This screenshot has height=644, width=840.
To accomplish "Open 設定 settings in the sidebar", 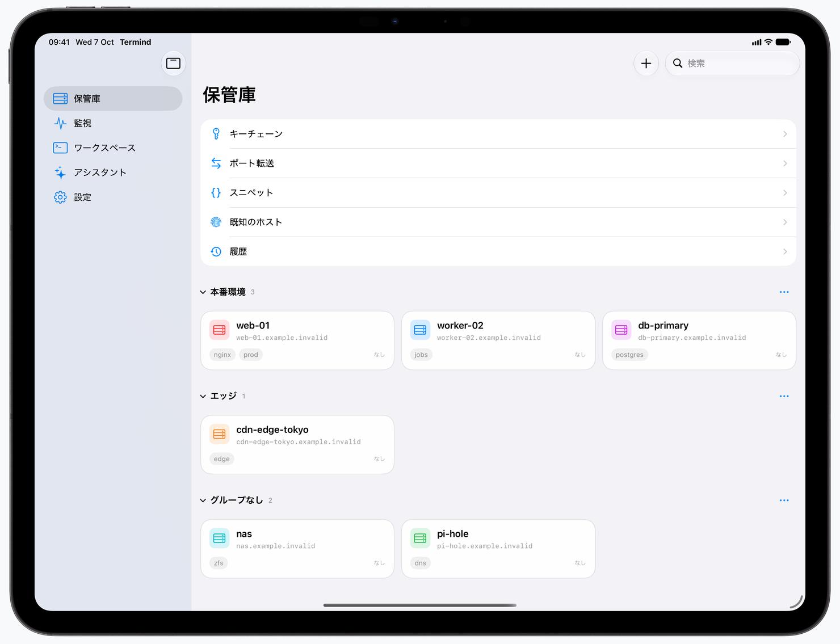I will 113,197.
